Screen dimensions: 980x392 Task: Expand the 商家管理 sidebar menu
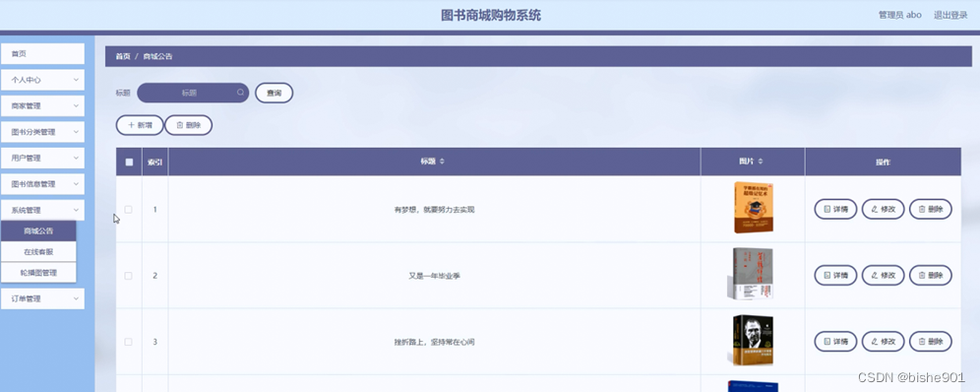click(x=42, y=105)
